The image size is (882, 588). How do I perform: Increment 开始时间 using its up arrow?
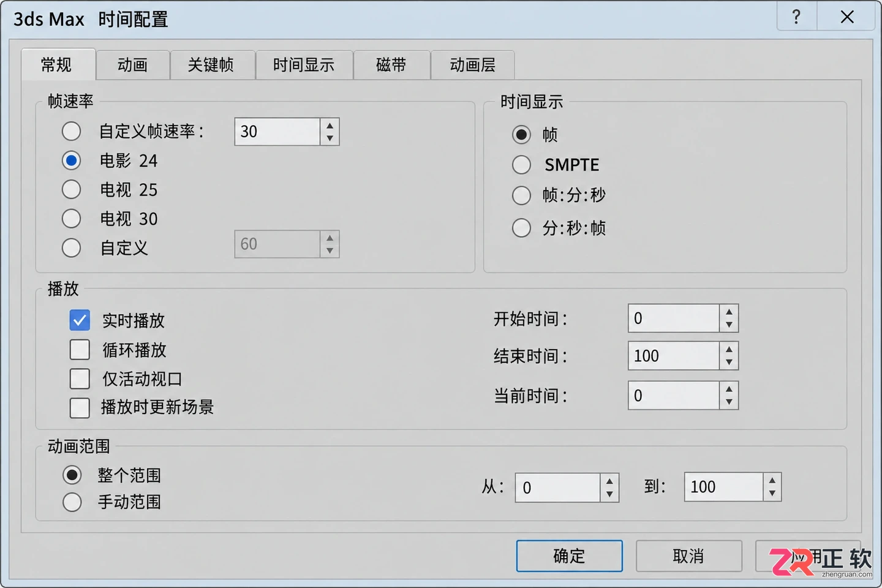coord(729,312)
